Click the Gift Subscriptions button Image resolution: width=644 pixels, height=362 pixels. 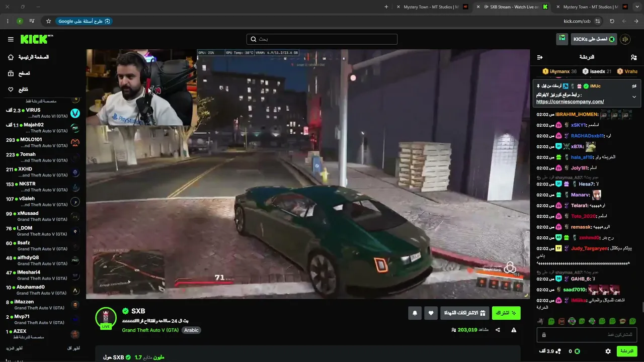click(465, 313)
